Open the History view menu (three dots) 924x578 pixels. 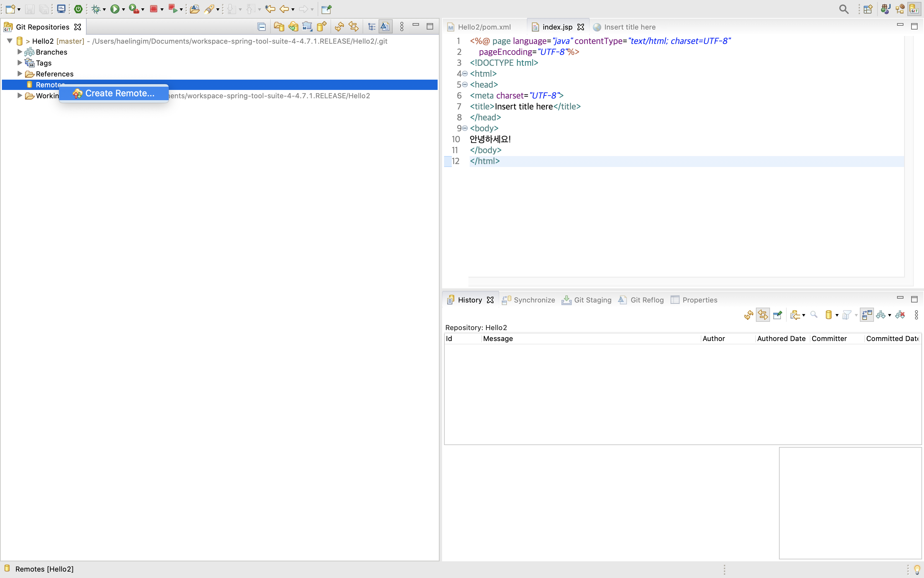point(916,315)
